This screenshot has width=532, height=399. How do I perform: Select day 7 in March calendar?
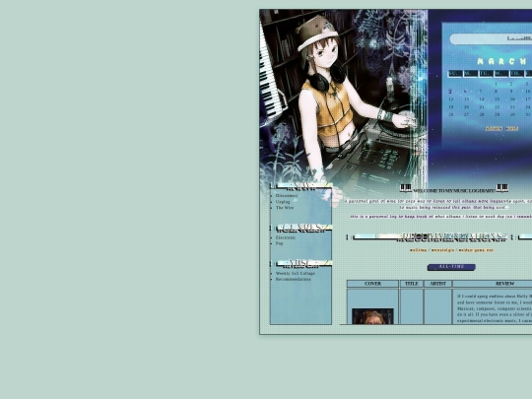pyautogui.click(x=481, y=92)
